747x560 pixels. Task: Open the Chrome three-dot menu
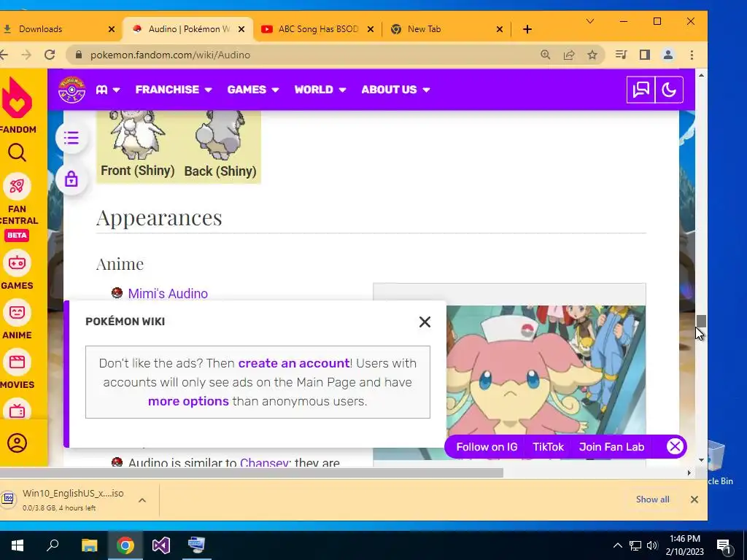click(x=692, y=55)
